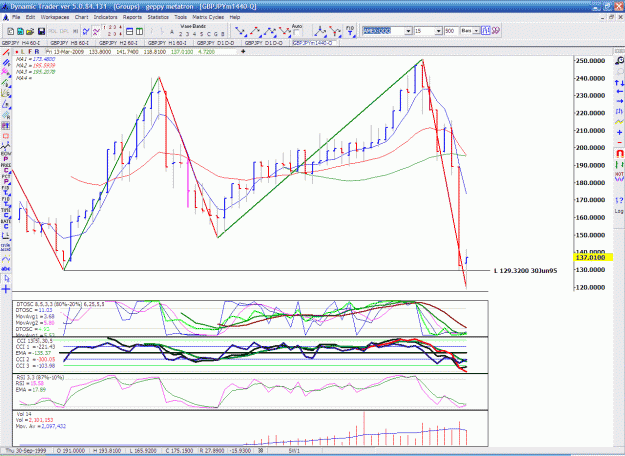The height and width of the screenshot is (456, 625).
Task: Click the red magnet snap icon
Action: tap(619, 153)
